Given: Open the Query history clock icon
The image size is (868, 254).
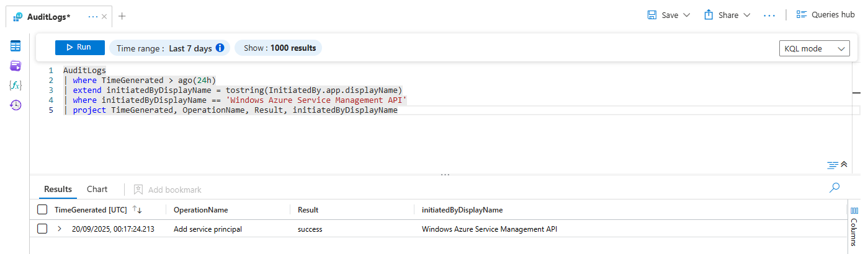Looking at the screenshot, I should pyautogui.click(x=16, y=105).
